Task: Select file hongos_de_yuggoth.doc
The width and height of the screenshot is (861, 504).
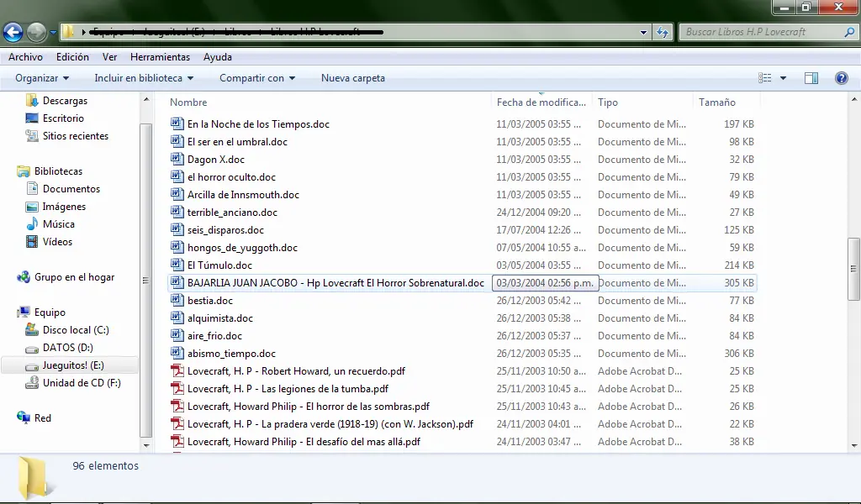Action: click(242, 248)
